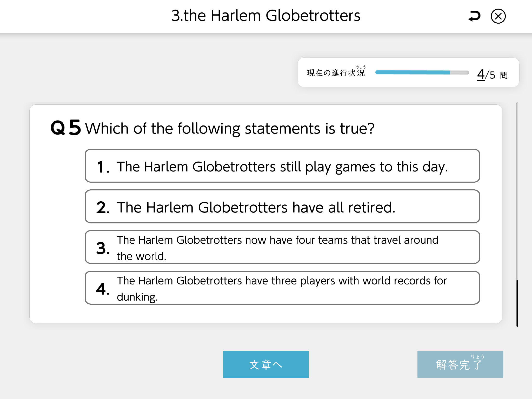Click the Q5 question text
The height and width of the screenshot is (399, 532).
pos(230,129)
